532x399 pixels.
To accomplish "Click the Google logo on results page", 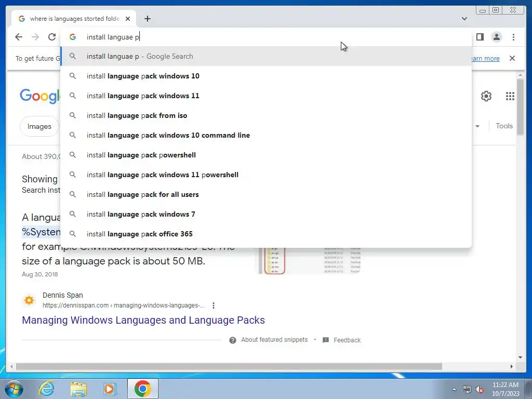I will point(40,96).
